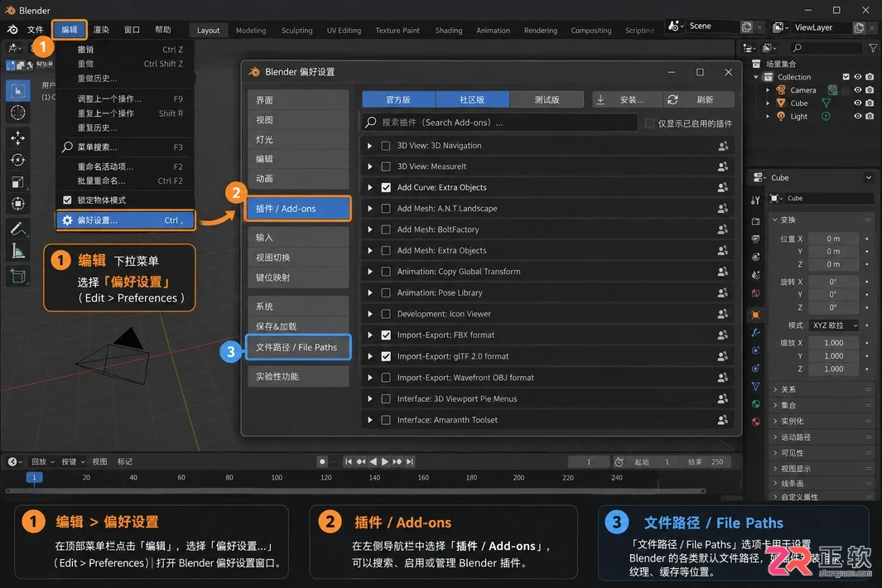Enable 3D View: 3D Navigation add-on
Screen dimensions: 882x588
click(x=386, y=146)
